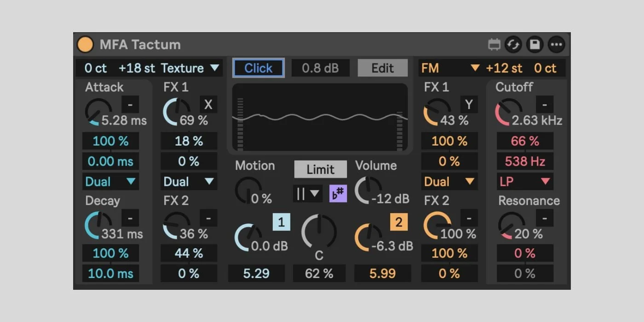The width and height of the screenshot is (644, 322).
Task: Toggle the Limit button
Action: tap(320, 169)
